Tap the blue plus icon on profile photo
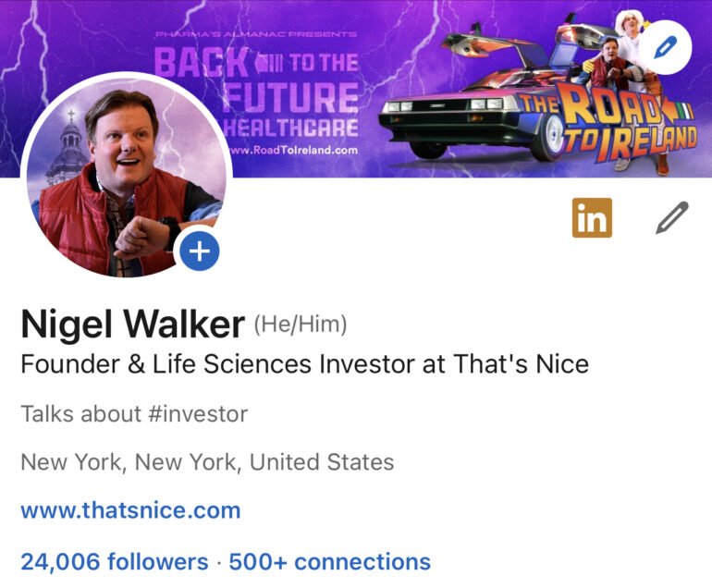The height and width of the screenshot is (588, 712). [201, 251]
